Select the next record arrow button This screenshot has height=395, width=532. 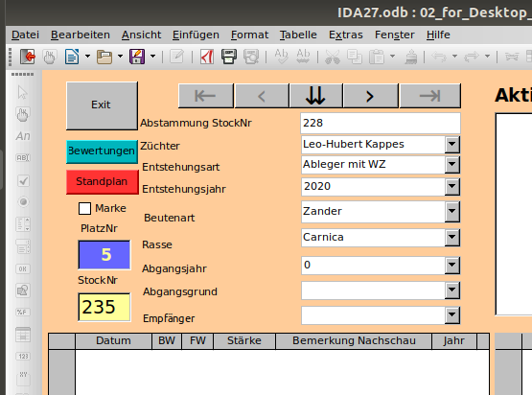click(371, 96)
